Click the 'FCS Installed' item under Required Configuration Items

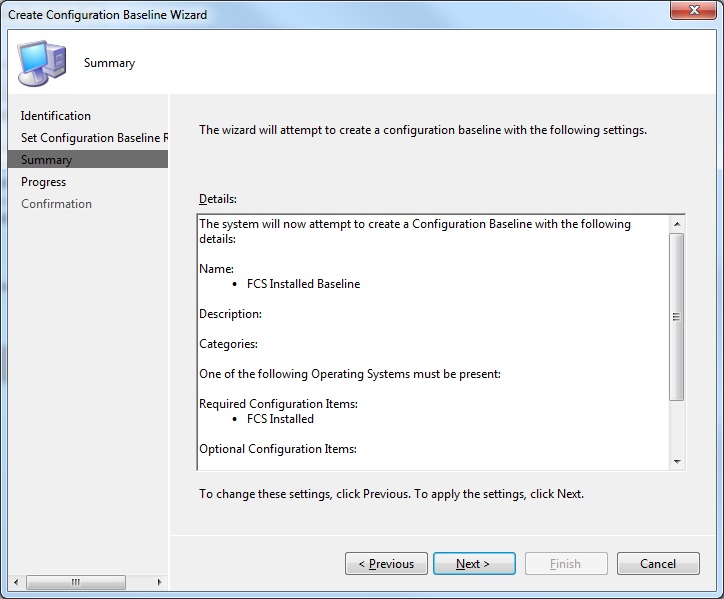point(280,419)
